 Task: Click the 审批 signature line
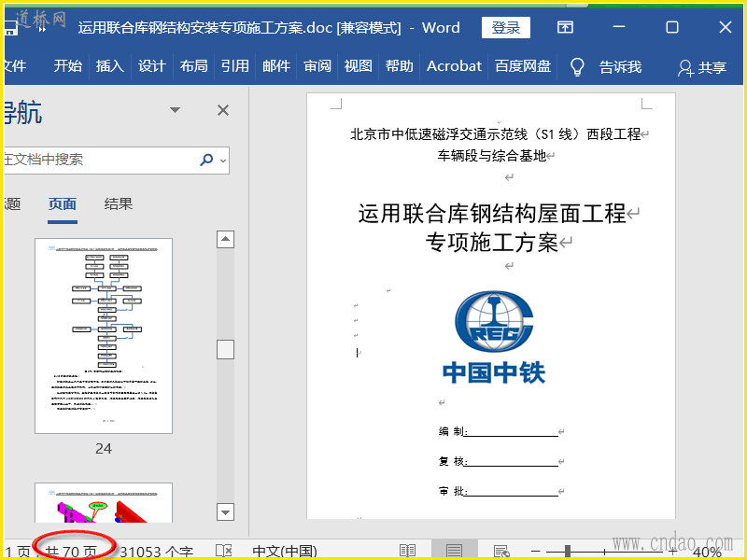point(498,491)
